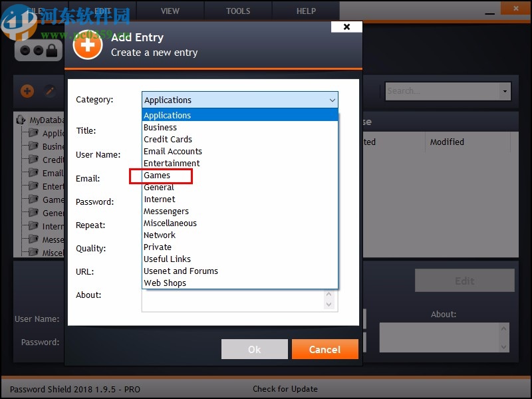This screenshot has height=399, width=532.
Task: Click the Edit button in main window
Action: (x=464, y=281)
